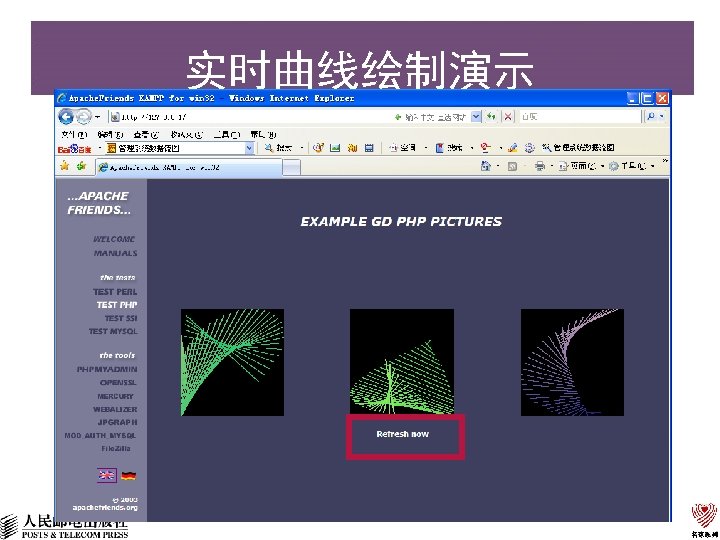Open the Tools (工具) command bar dropdown
The width and height of the screenshot is (720, 540).
point(631,166)
